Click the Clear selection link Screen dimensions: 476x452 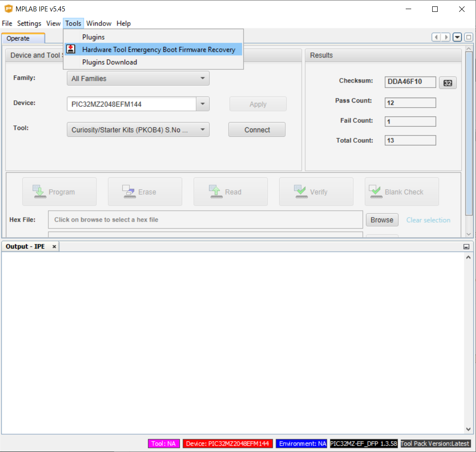tap(429, 220)
